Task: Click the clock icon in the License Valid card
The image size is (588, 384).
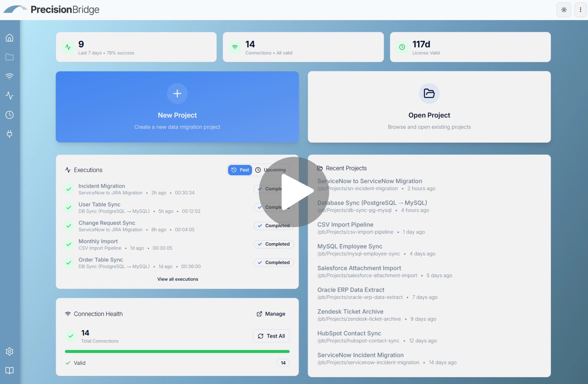Action: 402,47
